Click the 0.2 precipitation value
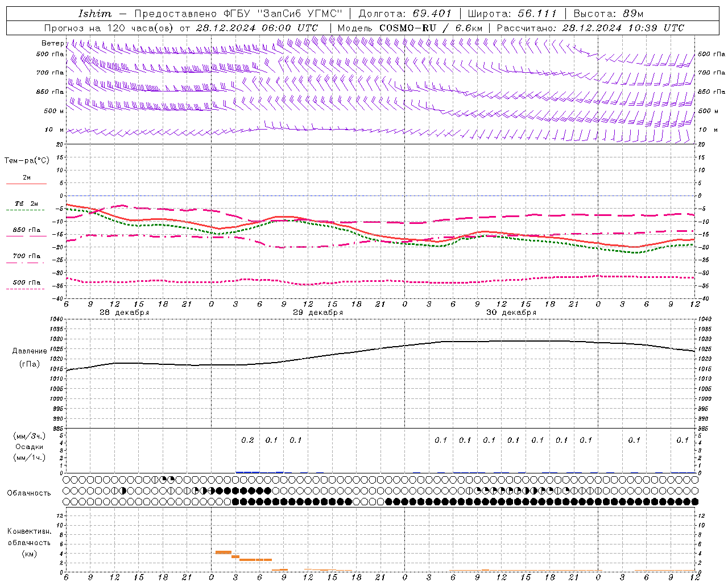728x582 pixels. pos(247,440)
